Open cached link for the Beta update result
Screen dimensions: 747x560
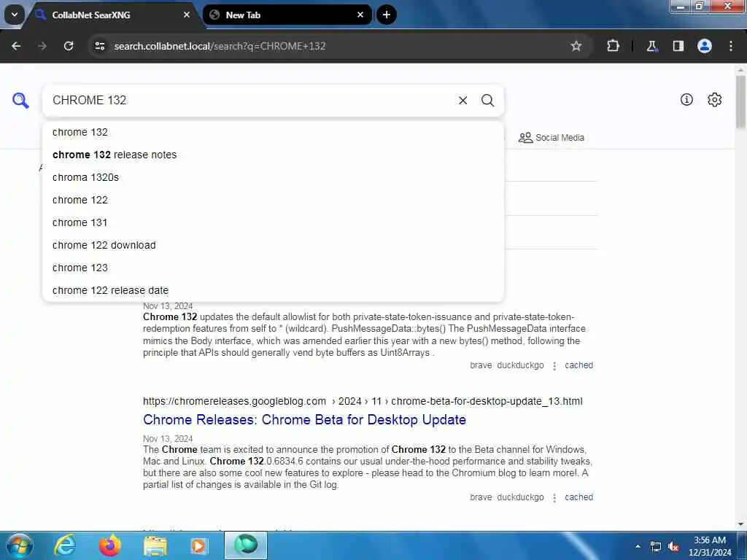coord(578,497)
